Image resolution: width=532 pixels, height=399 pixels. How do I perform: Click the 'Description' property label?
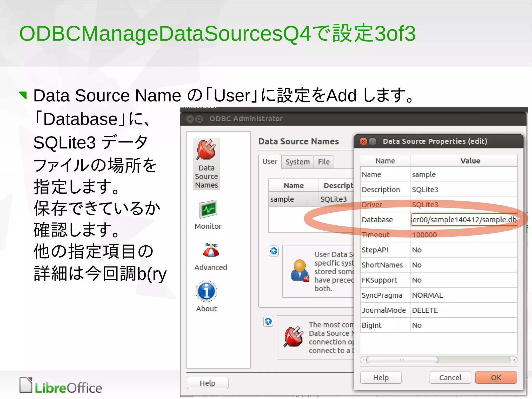click(381, 189)
